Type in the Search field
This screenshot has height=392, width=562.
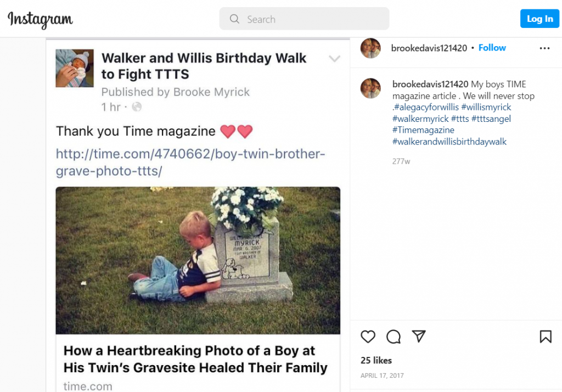pos(313,19)
